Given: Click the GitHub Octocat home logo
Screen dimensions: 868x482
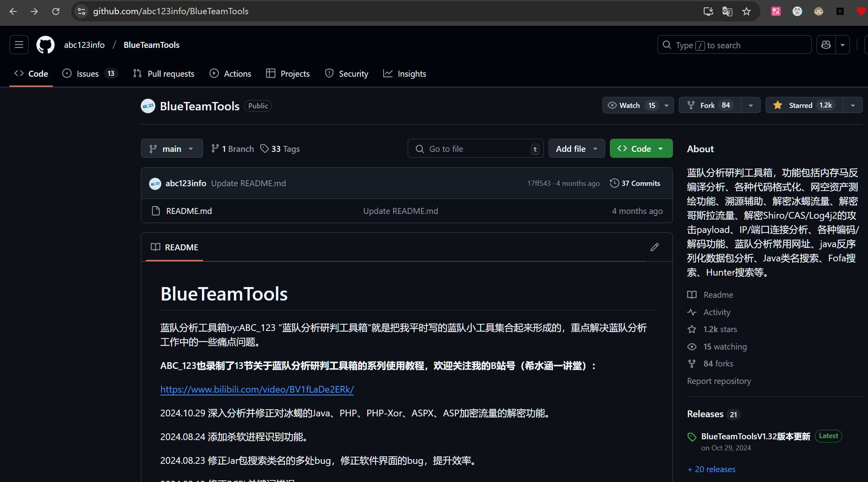Looking at the screenshot, I should tap(46, 45).
